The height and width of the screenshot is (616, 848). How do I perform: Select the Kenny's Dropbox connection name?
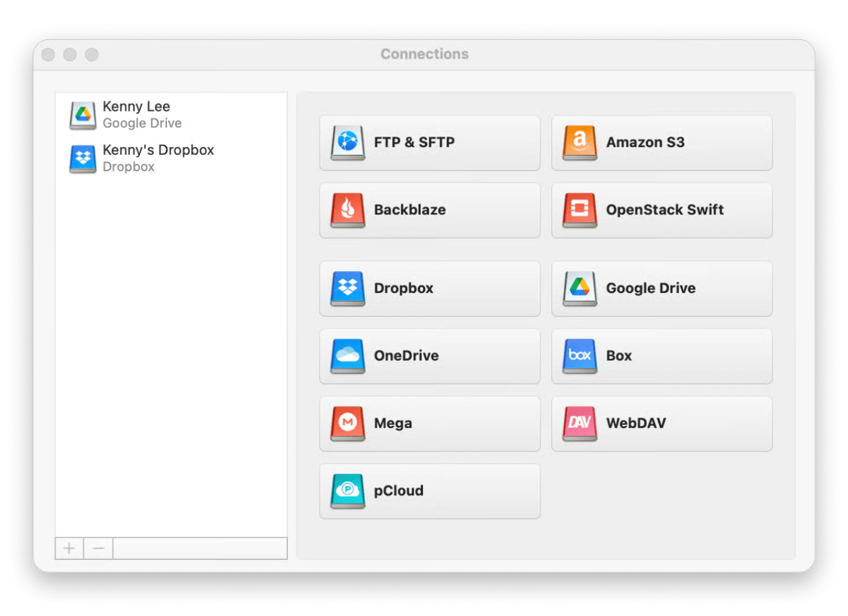point(158,150)
